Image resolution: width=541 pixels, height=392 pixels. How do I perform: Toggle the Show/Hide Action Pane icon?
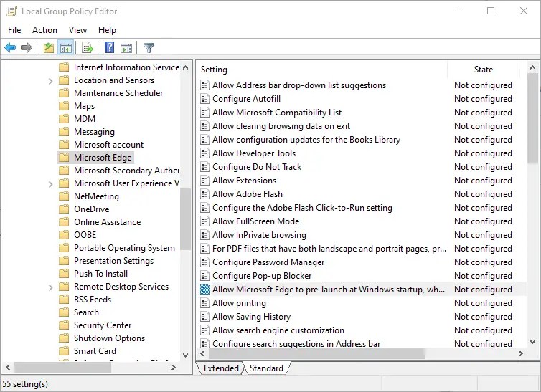click(126, 47)
